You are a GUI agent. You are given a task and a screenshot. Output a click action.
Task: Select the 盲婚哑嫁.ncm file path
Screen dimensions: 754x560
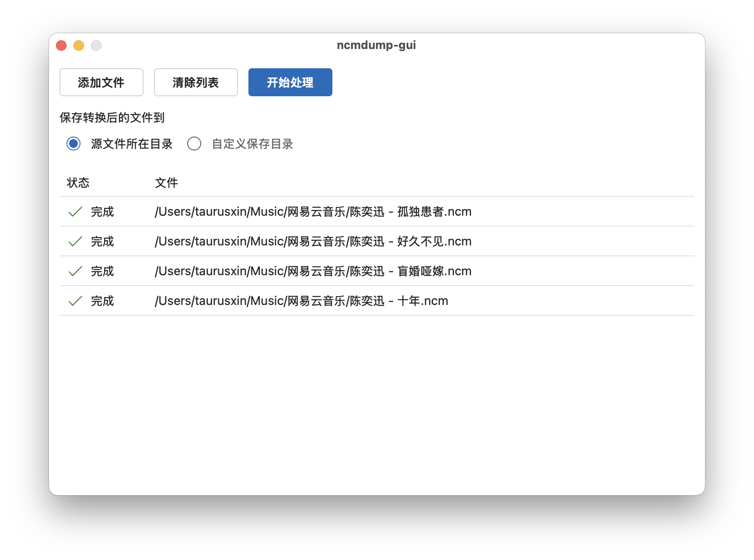(313, 271)
